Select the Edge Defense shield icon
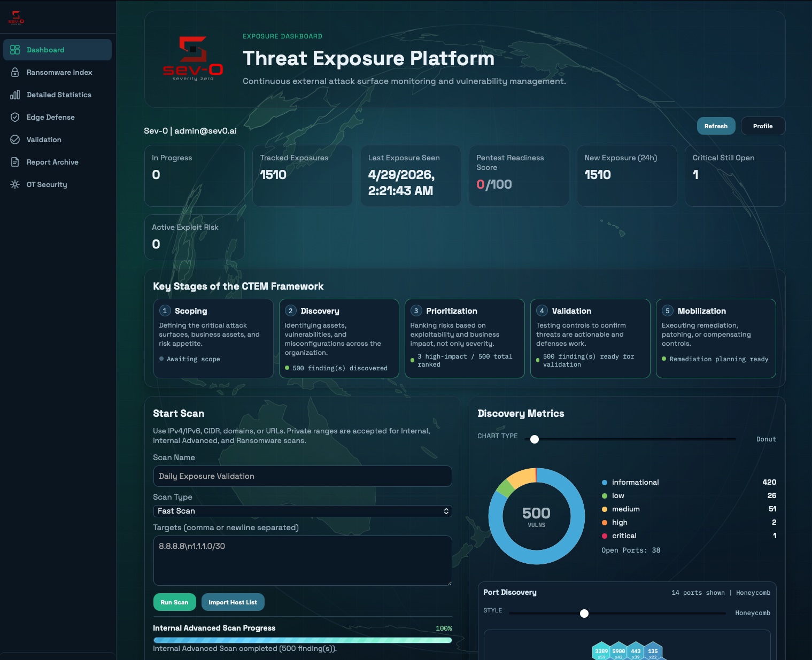The height and width of the screenshot is (660, 812). click(x=14, y=117)
